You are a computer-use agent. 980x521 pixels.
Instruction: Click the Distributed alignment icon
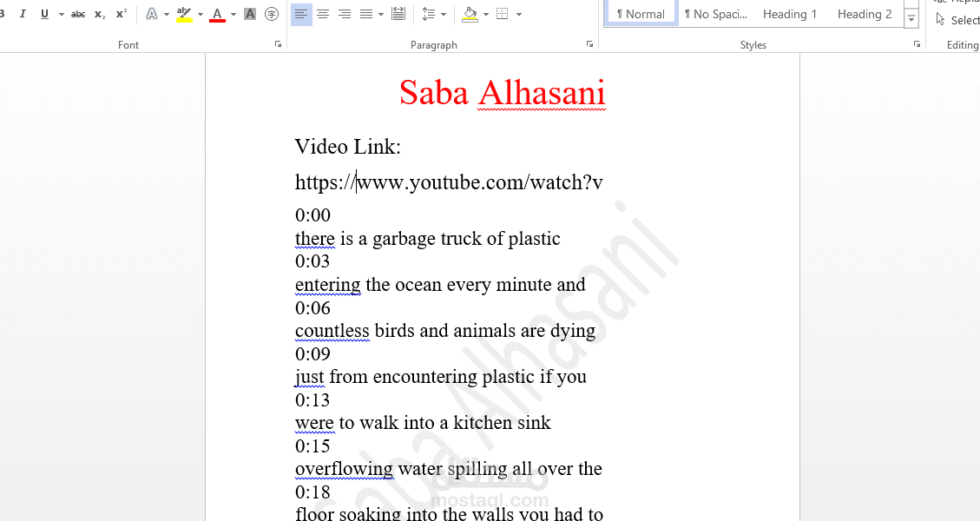point(398,14)
